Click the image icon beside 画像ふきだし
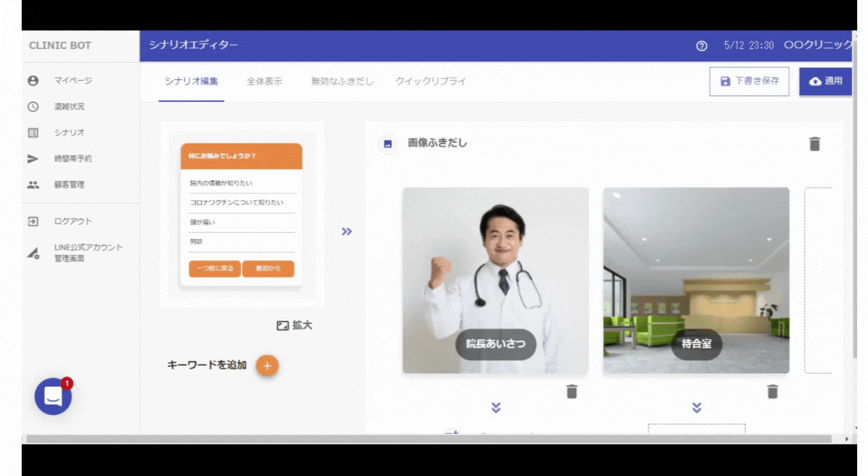 click(x=388, y=144)
